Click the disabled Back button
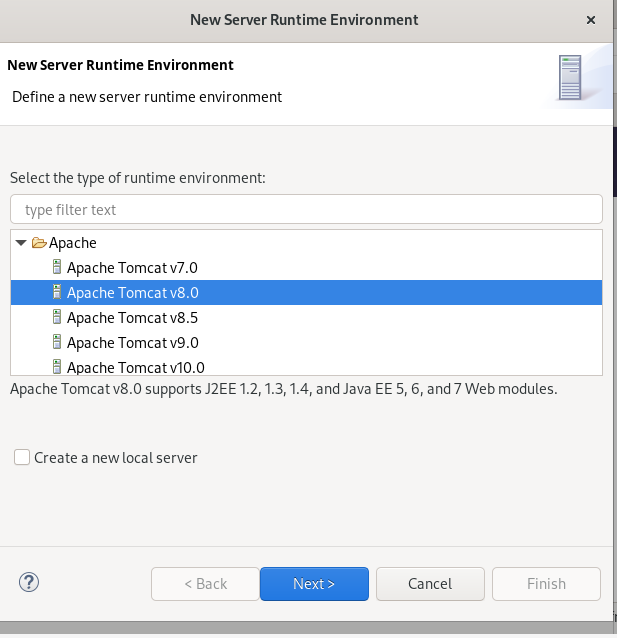The image size is (617, 638). [x=205, y=584]
